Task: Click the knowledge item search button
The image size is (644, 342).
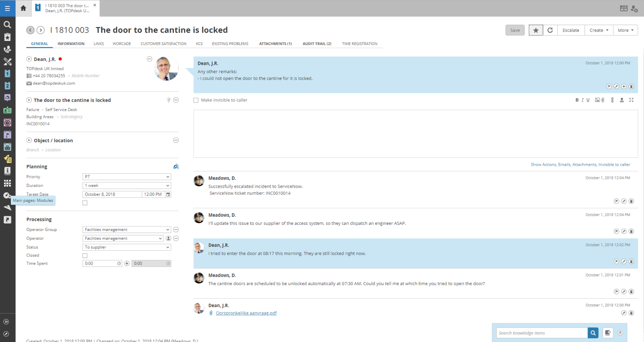Action: pyautogui.click(x=593, y=333)
